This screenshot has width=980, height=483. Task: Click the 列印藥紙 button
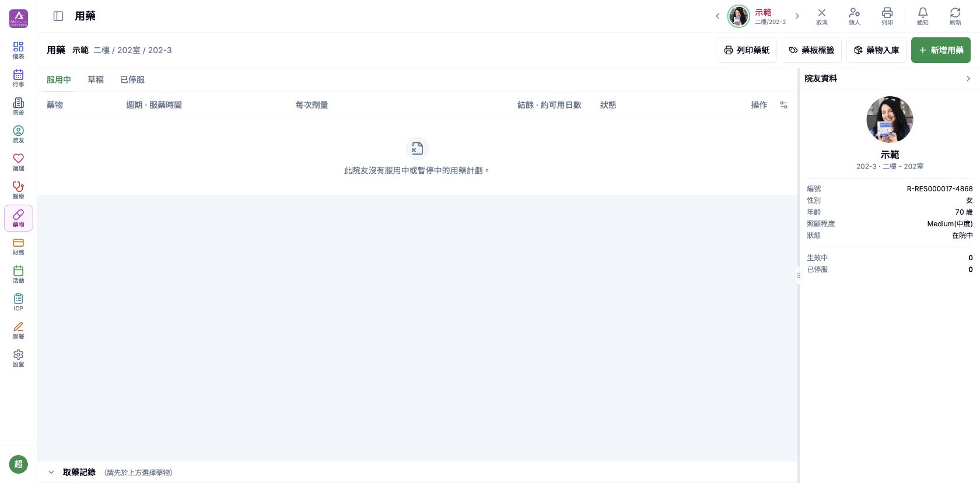pyautogui.click(x=747, y=50)
